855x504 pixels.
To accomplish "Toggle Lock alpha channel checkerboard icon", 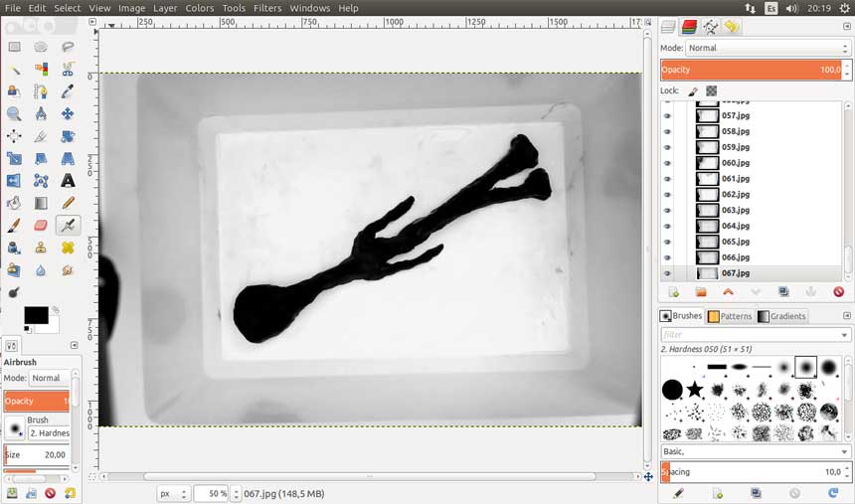I will pyautogui.click(x=711, y=91).
